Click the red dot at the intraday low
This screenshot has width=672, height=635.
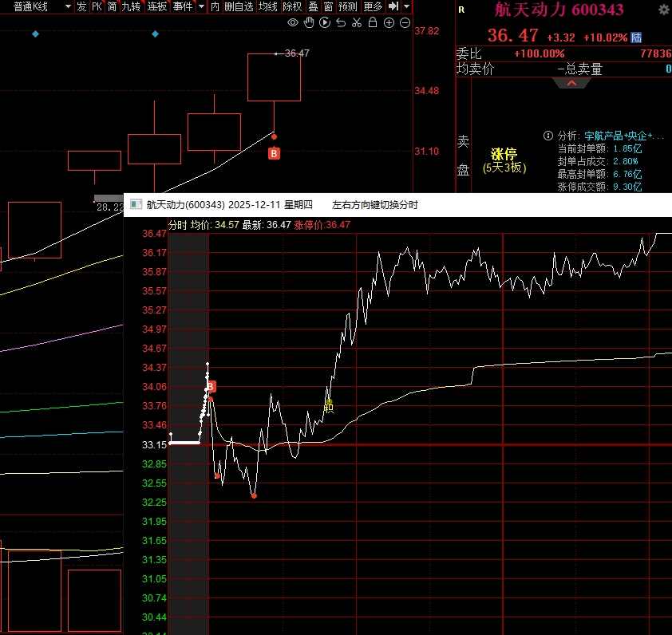pos(254,495)
